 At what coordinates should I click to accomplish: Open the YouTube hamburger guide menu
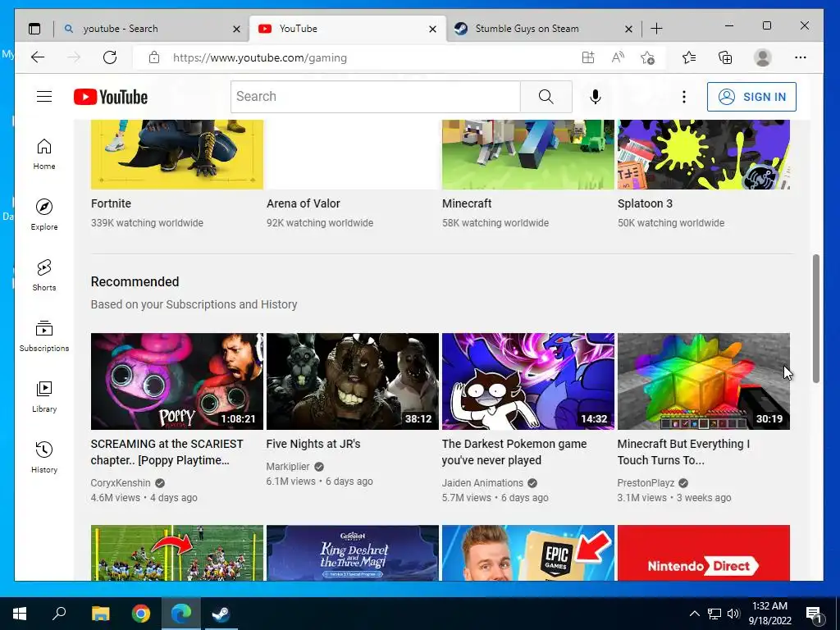44,97
